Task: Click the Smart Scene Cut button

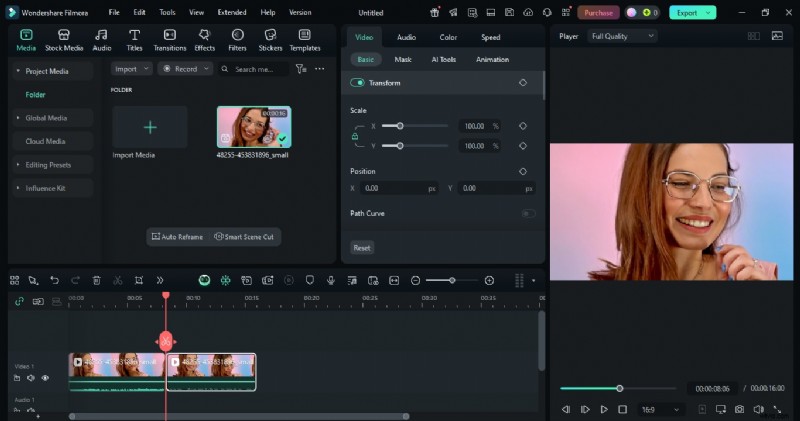Action: 246,237
